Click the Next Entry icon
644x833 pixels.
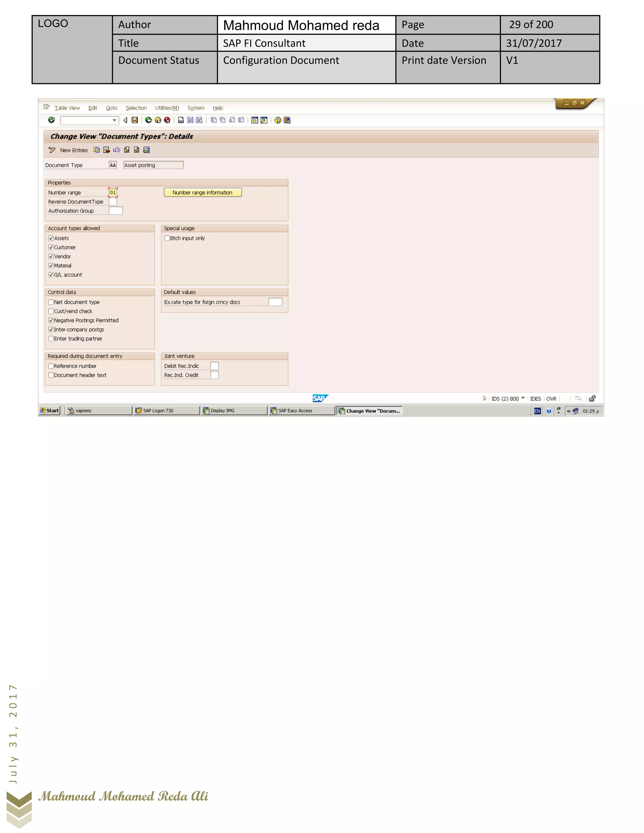(136, 150)
